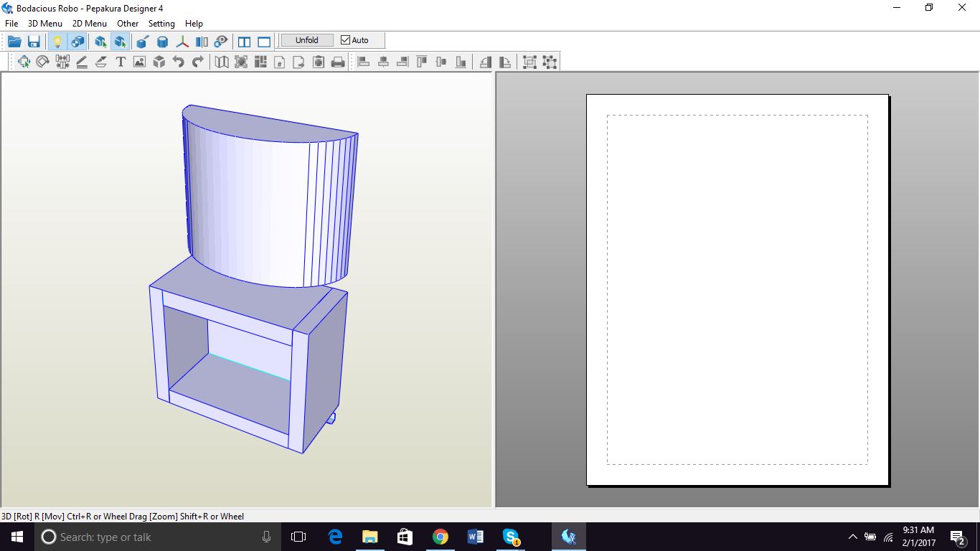Align parts to horizontal center

[x=383, y=62]
